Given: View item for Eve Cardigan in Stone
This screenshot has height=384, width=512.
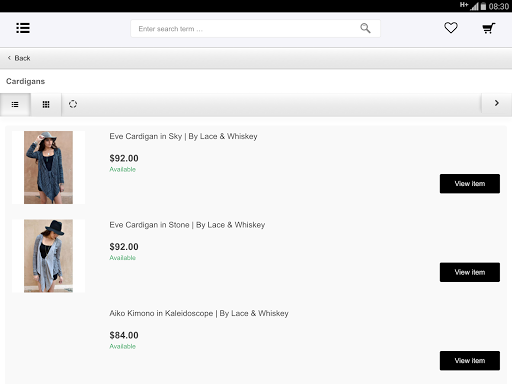Looking at the screenshot, I should 470,272.
